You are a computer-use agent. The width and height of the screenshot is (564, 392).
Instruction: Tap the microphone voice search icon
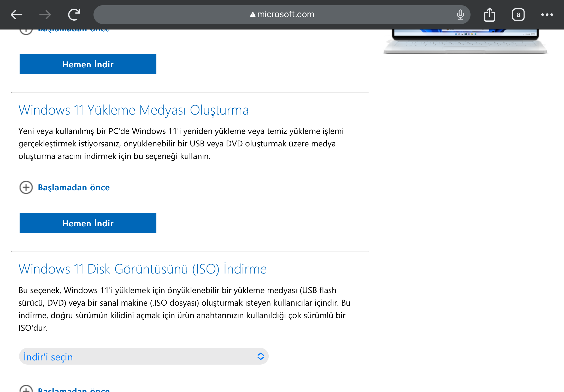tap(460, 15)
